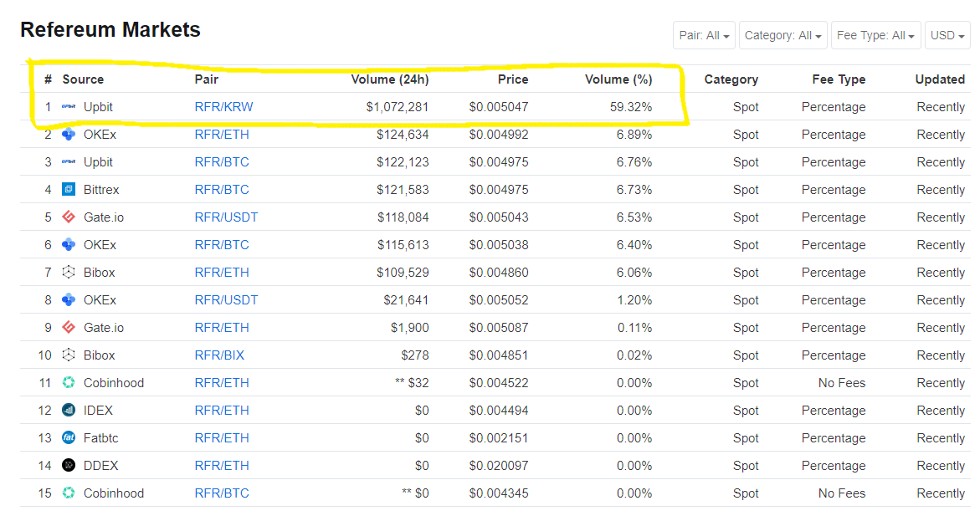Screen dimensions: 980x521
Task: Click the Refereum Markets heading
Action: [x=110, y=29]
